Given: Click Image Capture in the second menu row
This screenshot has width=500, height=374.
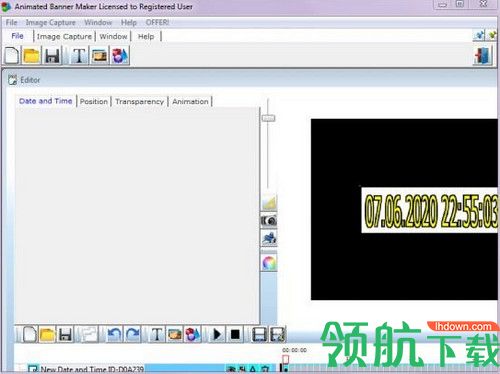Looking at the screenshot, I should [64, 36].
